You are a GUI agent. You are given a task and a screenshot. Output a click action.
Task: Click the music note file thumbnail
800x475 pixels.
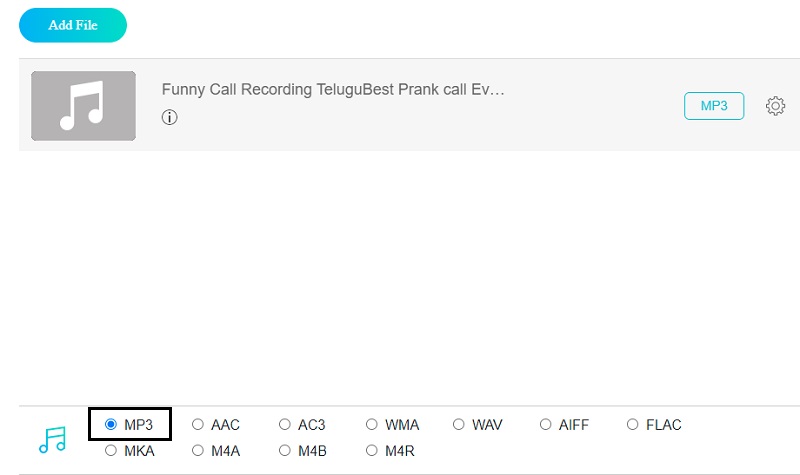pos(83,105)
